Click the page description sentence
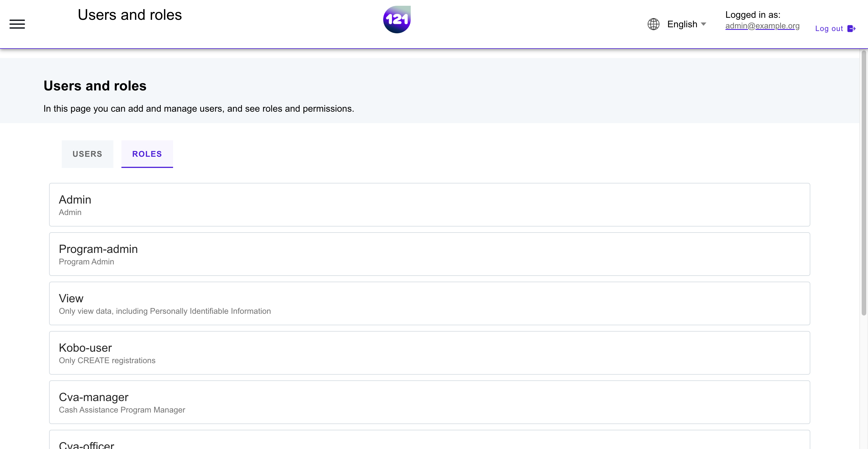This screenshot has width=868, height=449. pyautogui.click(x=199, y=109)
